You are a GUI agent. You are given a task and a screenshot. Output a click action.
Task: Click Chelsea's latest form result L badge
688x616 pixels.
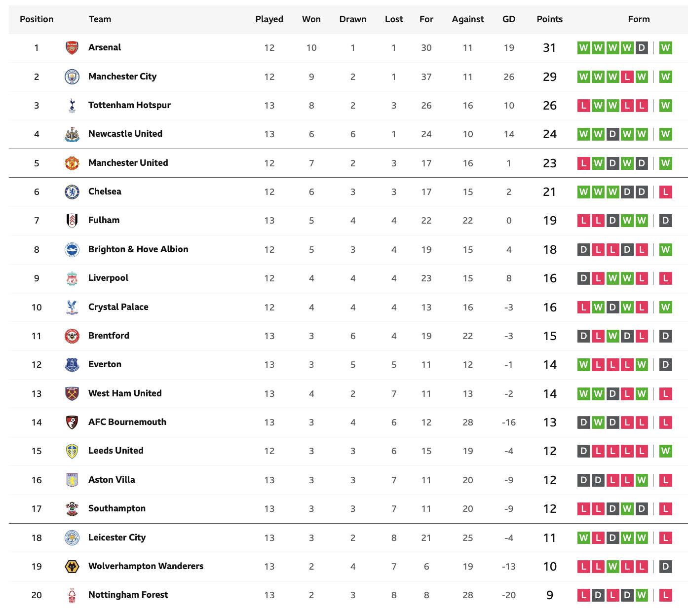(x=665, y=192)
